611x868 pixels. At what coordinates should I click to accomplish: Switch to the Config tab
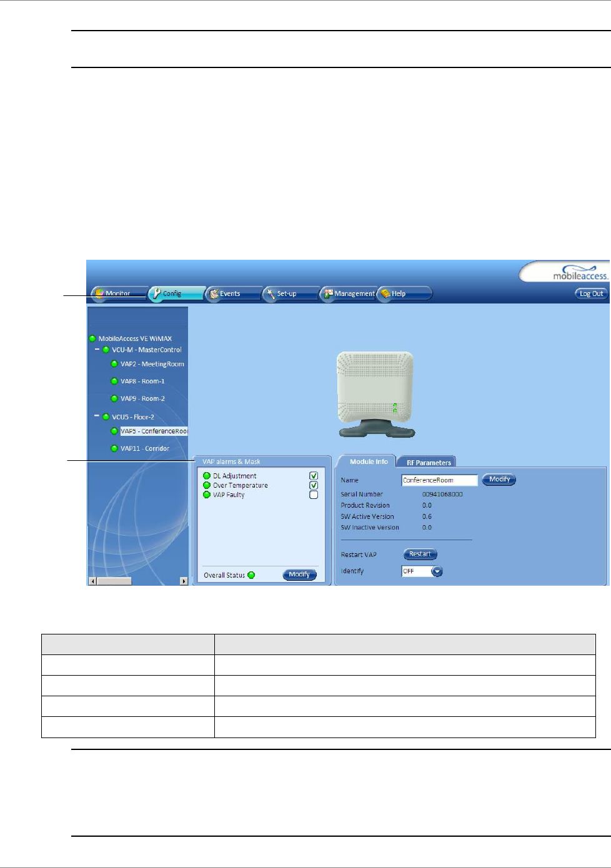coord(176,293)
